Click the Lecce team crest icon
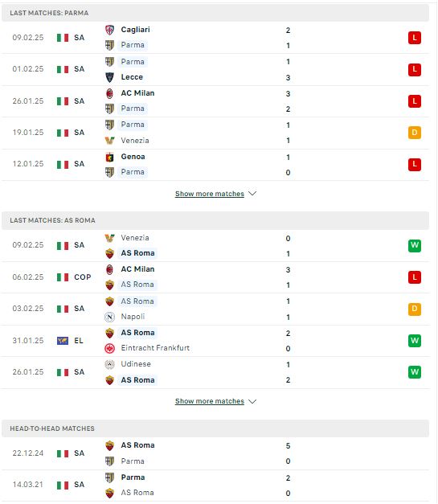438x504 pixels. coord(109,77)
